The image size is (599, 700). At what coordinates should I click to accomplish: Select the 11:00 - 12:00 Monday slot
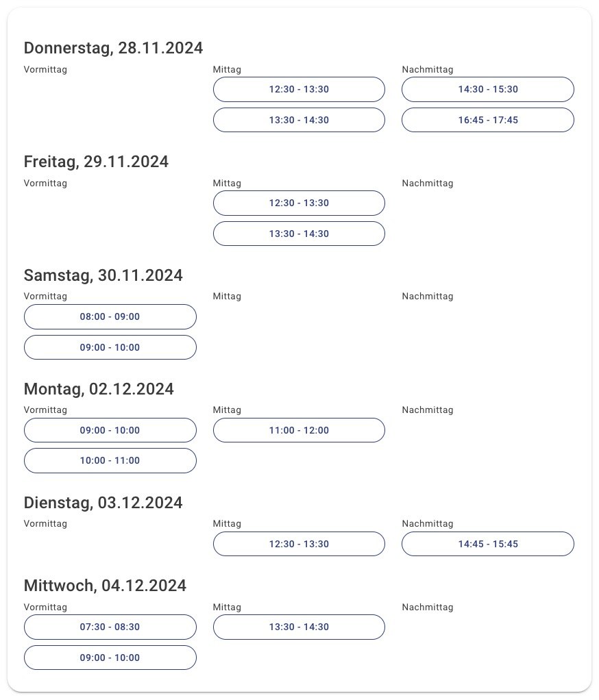click(299, 430)
